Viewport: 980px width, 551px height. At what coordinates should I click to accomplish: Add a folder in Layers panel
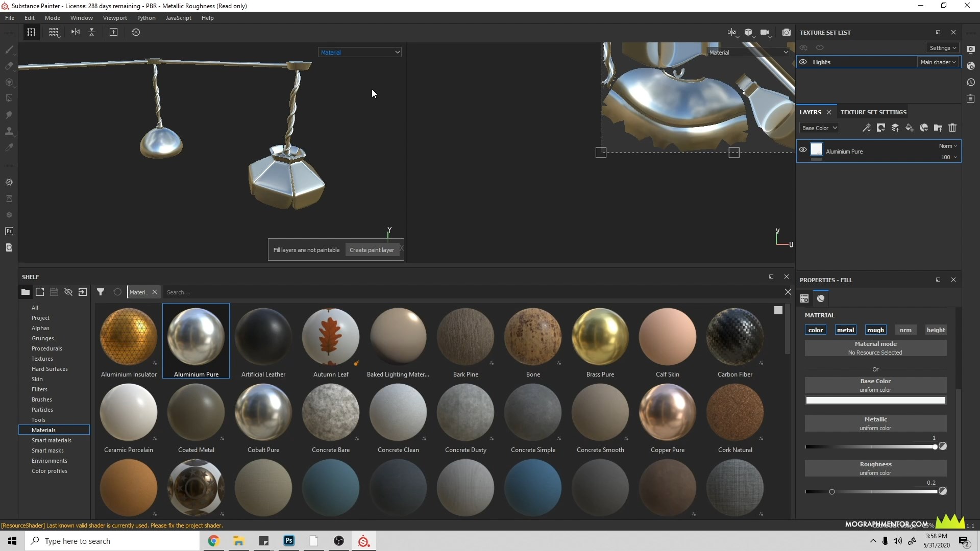938,128
